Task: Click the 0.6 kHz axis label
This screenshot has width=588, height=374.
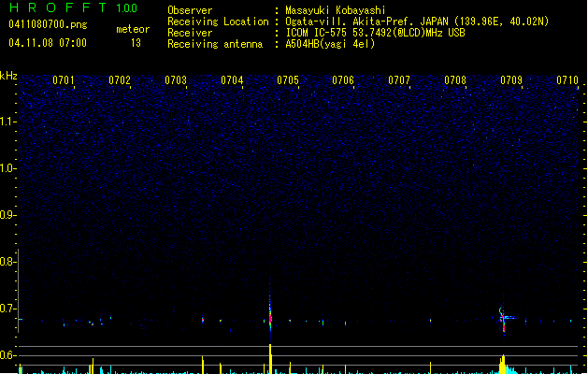Action: pyautogui.click(x=7, y=355)
